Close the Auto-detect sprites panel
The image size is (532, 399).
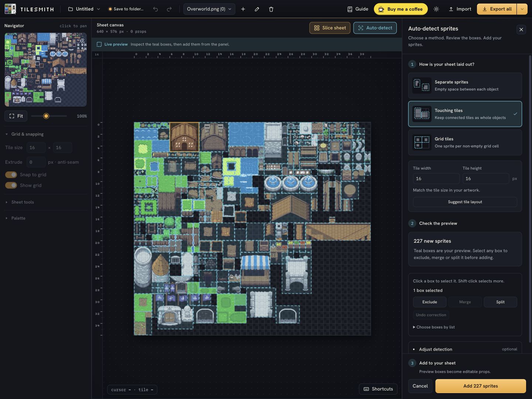(521, 30)
